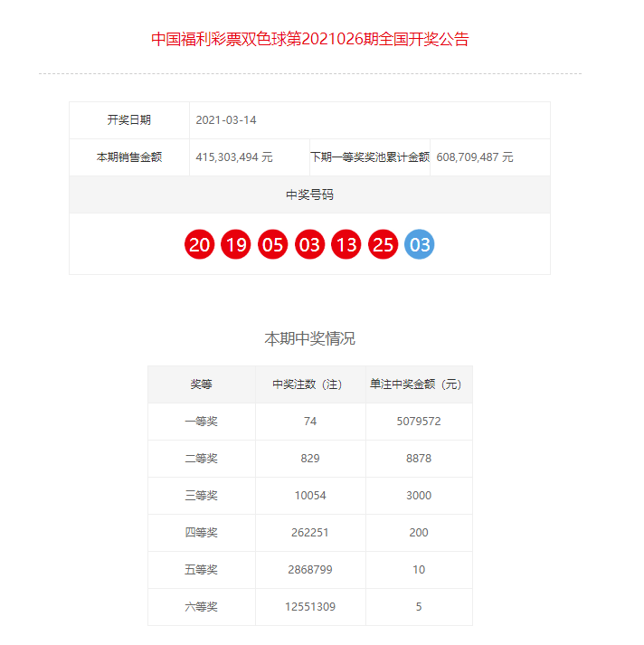Click the 本期销售金额 label
The image size is (644, 645).
point(129,157)
